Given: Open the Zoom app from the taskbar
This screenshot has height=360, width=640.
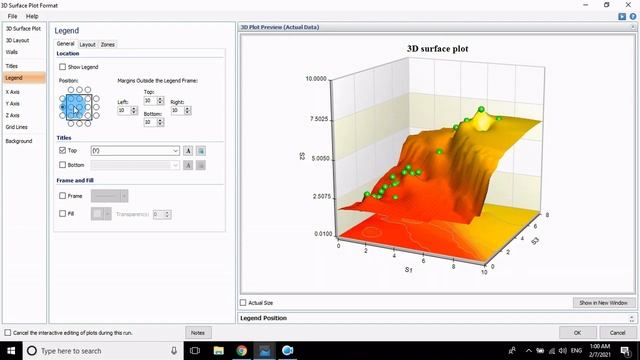Looking at the screenshot, I should (x=287, y=351).
